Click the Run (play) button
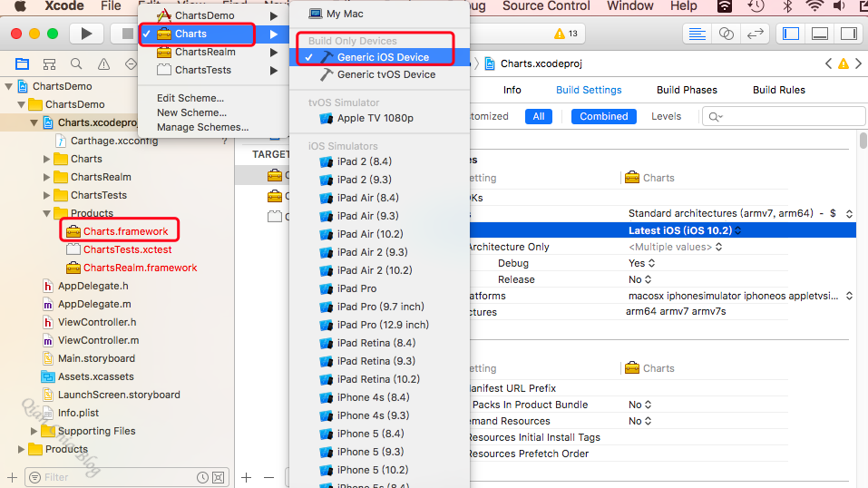This screenshot has height=488, width=868. pos(86,34)
